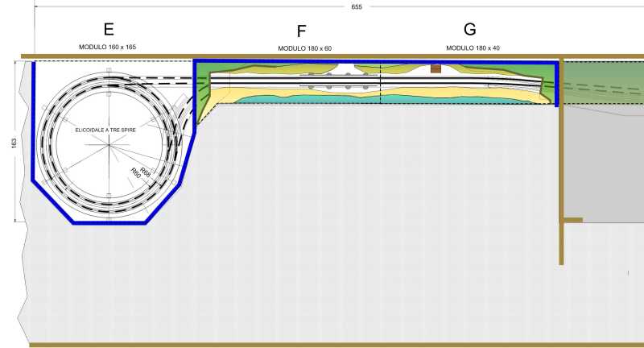Click the module letter E label
The image size is (644, 348).
pyautogui.click(x=109, y=30)
